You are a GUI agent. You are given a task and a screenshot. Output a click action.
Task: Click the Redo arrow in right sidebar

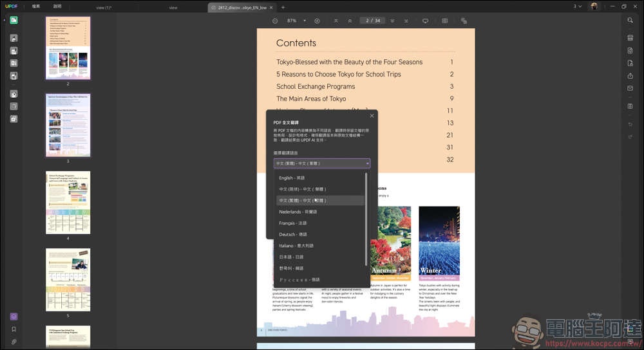point(630,136)
